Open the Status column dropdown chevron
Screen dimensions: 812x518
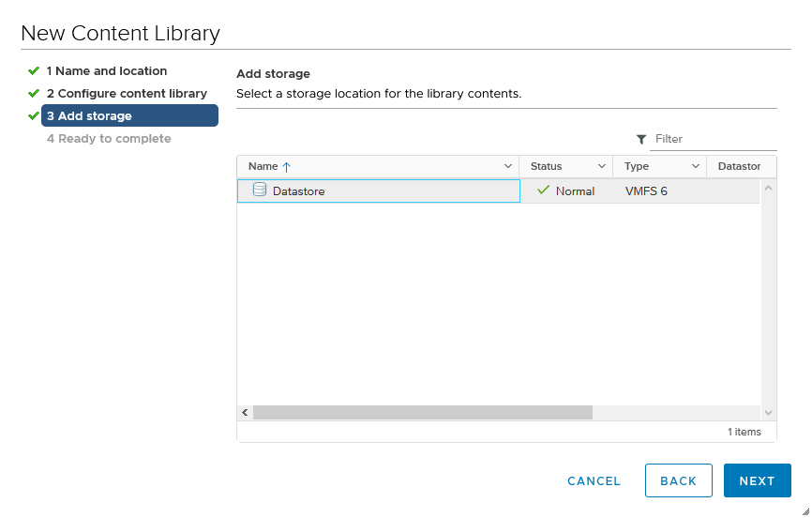pos(602,166)
